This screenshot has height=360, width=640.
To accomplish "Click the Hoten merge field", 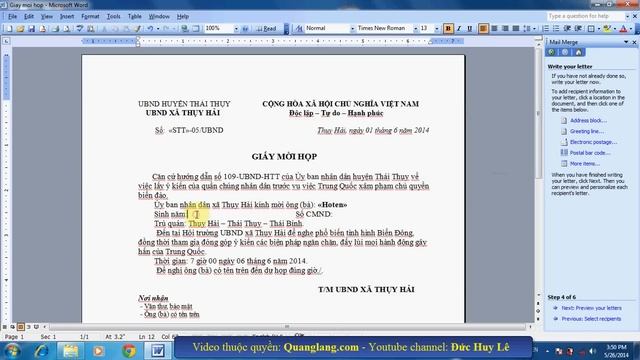I will pos(332,205).
